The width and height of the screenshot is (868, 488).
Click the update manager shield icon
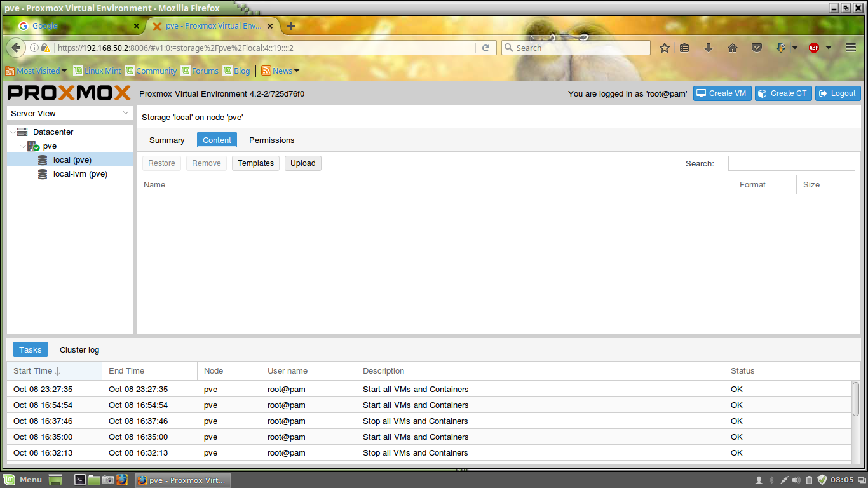[822, 480]
